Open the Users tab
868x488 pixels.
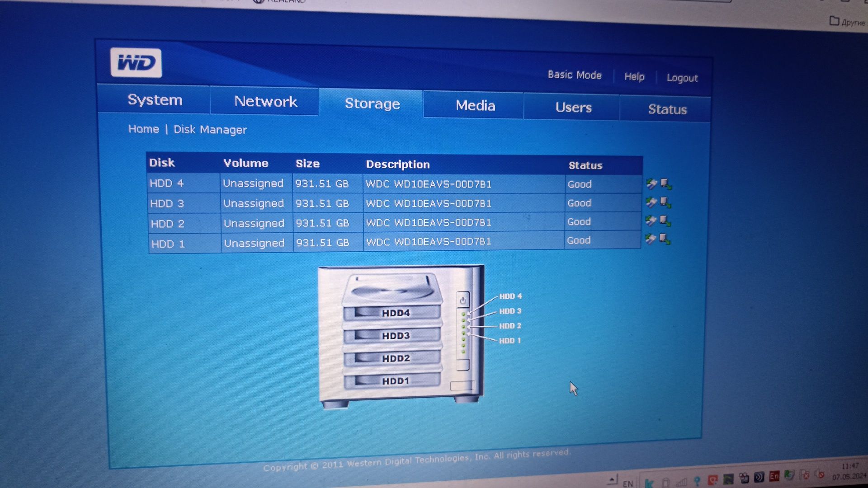(573, 108)
